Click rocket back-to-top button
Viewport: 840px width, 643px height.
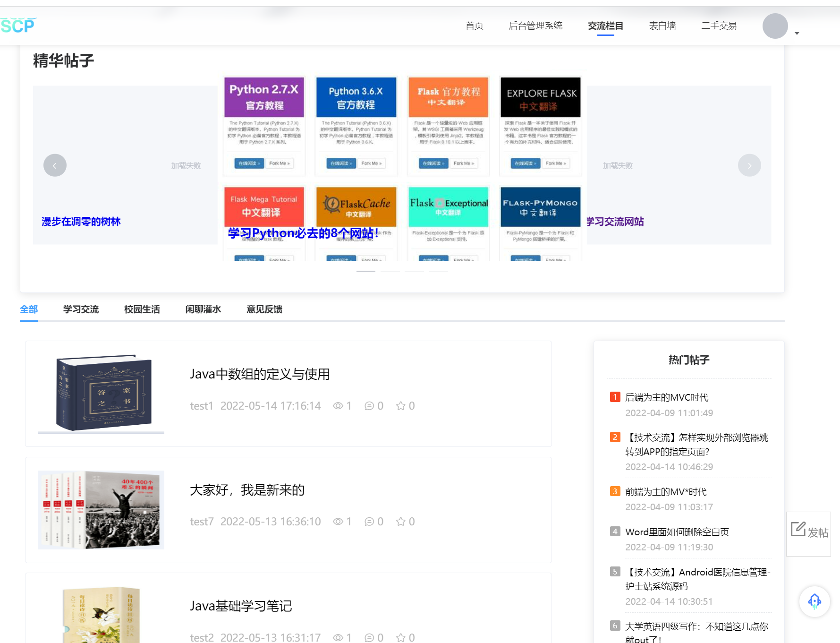pyautogui.click(x=815, y=601)
